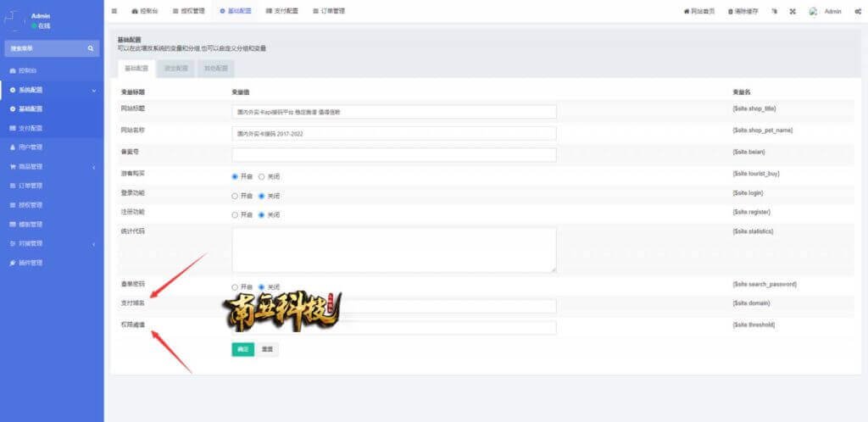The width and height of the screenshot is (868, 422).
Task: Click the language switch icon in header
Action: point(774,11)
